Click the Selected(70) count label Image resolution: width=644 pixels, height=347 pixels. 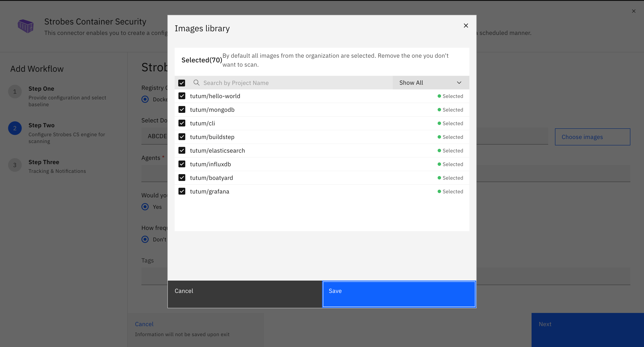[x=202, y=60]
